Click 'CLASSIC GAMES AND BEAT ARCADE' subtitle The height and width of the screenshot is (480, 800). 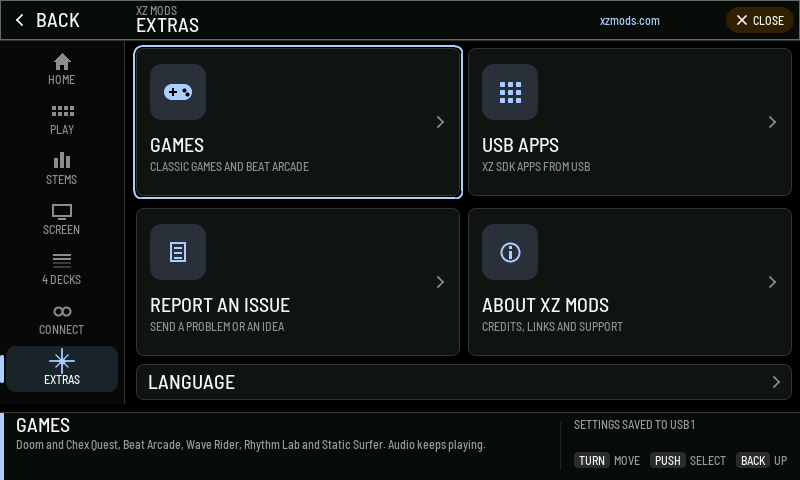point(230,167)
